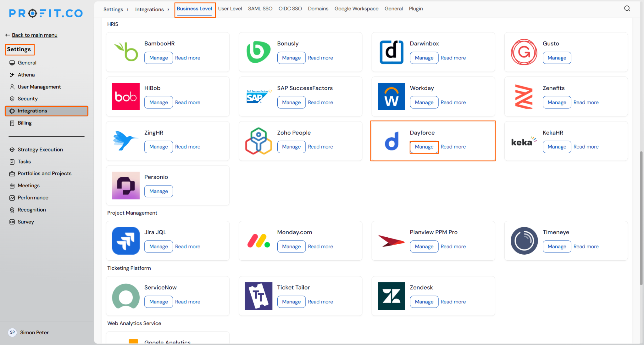
Task: Select the Plugin tab
Action: 416,8
